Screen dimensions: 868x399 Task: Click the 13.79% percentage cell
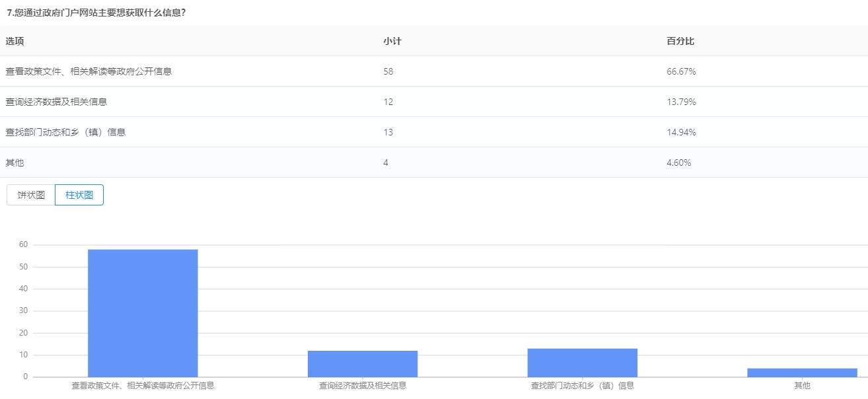tap(681, 102)
